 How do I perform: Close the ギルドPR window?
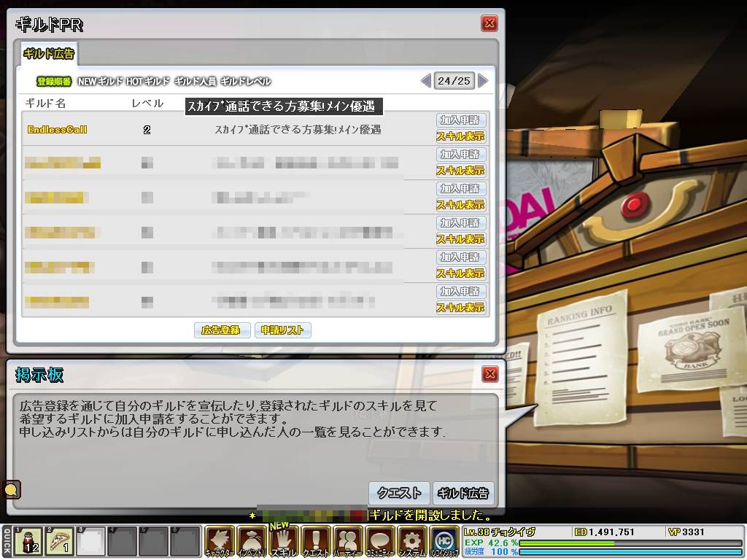[489, 23]
